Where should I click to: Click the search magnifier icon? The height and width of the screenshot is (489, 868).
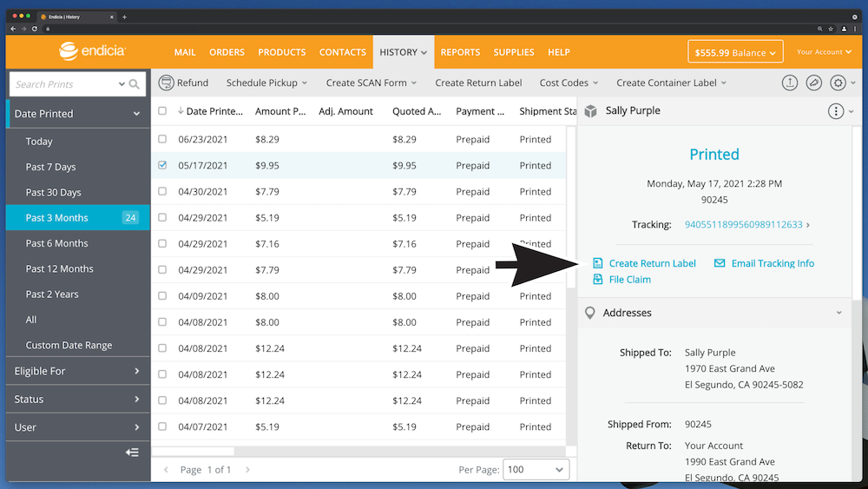(x=134, y=84)
